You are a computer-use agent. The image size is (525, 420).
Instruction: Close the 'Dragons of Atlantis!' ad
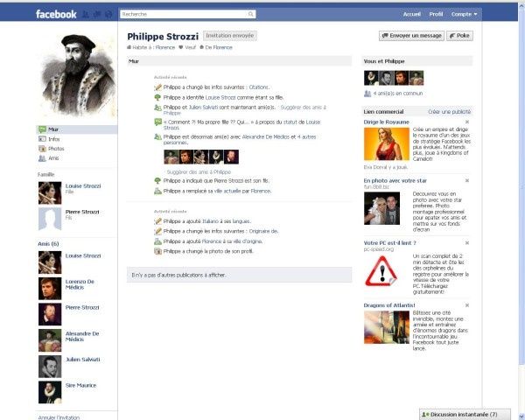(467, 304)
